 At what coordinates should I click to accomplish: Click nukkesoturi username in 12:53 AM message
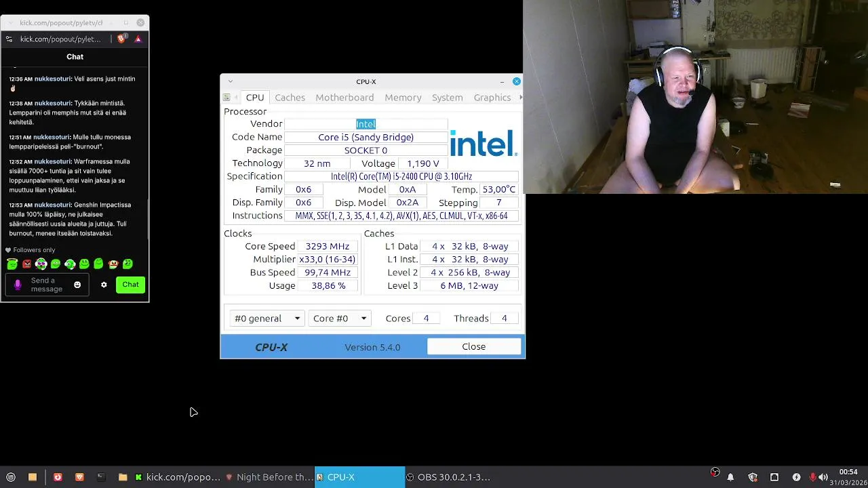click(x=52, y=205)
